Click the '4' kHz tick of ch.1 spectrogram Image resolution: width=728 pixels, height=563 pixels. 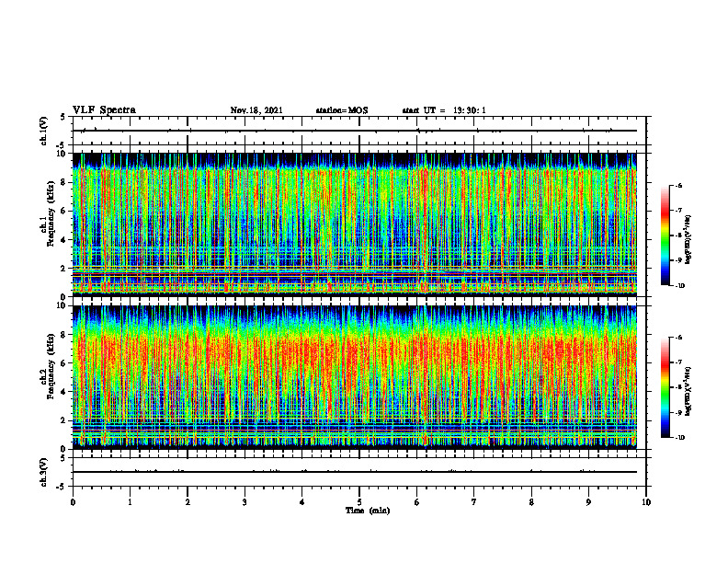pyautogui.click(x=65, y=240)
